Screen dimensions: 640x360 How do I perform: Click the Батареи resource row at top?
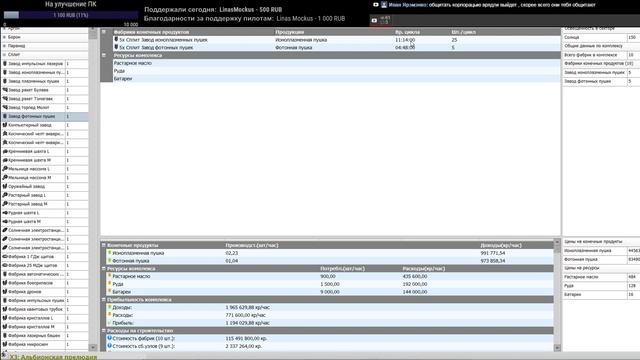(x=337, y=78)
